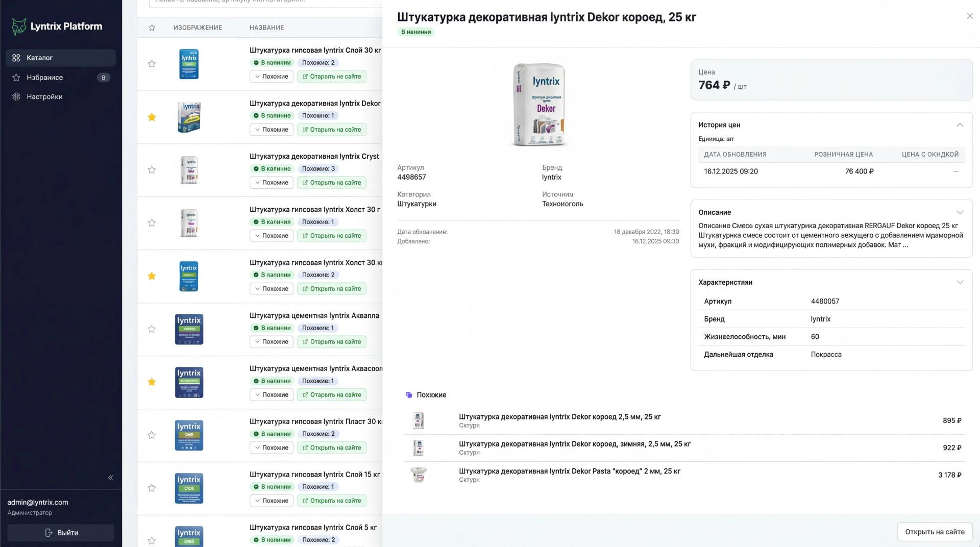Open Похожие dropdown for lyntrix Cryst product

click(271, 182)
